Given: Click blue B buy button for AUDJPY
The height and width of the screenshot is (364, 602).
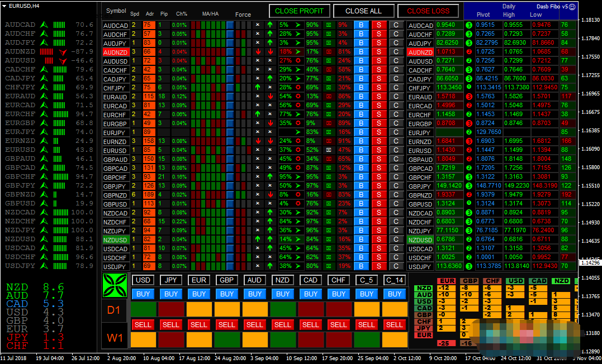Looking at the screenshot, I should pos(361,43).
